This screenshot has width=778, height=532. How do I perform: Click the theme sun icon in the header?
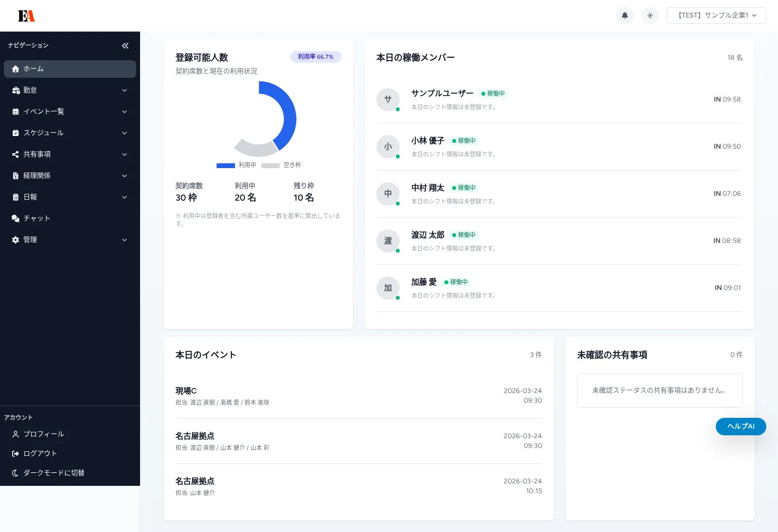[x=650, y=16]
